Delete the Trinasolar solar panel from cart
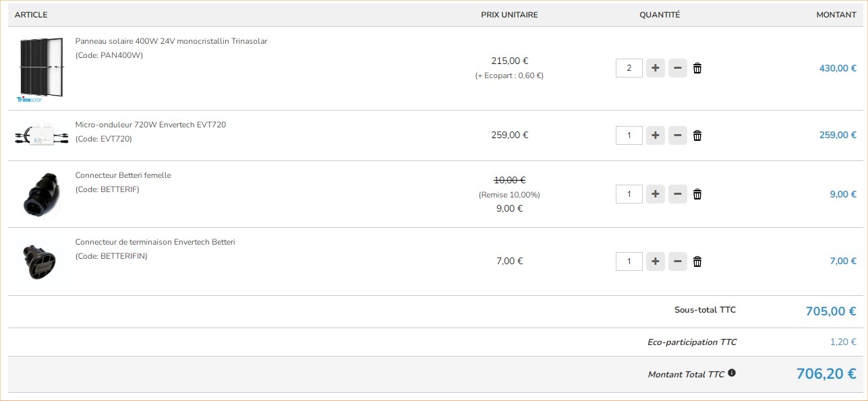The height and width of the screenshot is (401, 868). click(697, 68)
